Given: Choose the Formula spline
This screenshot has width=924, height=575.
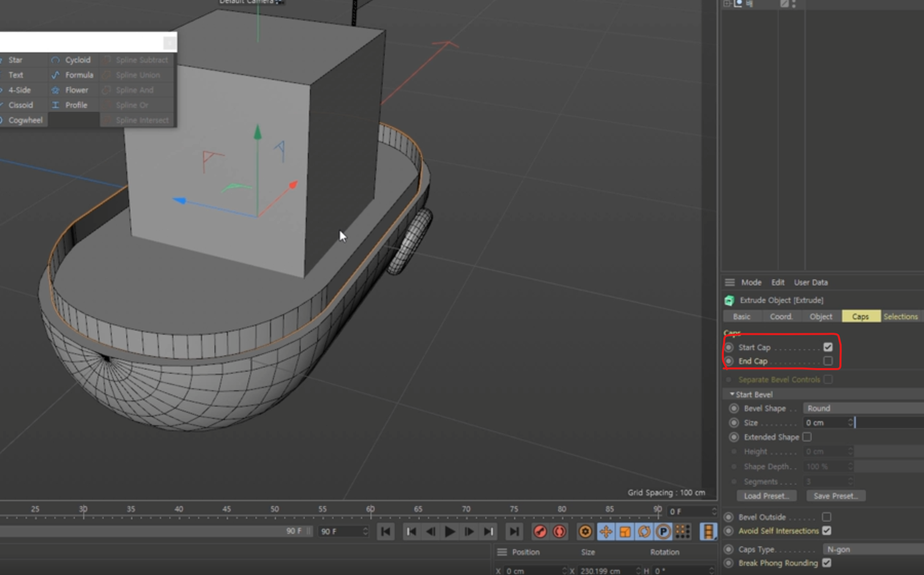Looking at the screenshot, I should tap(72, 75).
